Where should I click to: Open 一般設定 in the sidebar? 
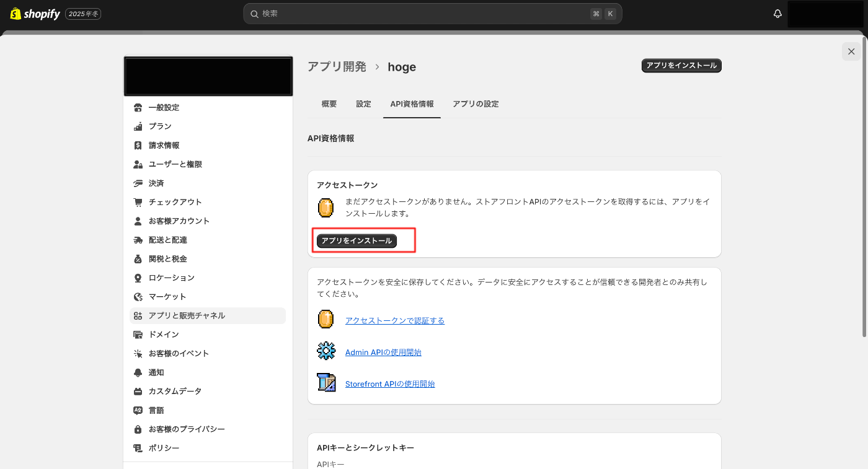pyautogui.click(x=208, y=108)
